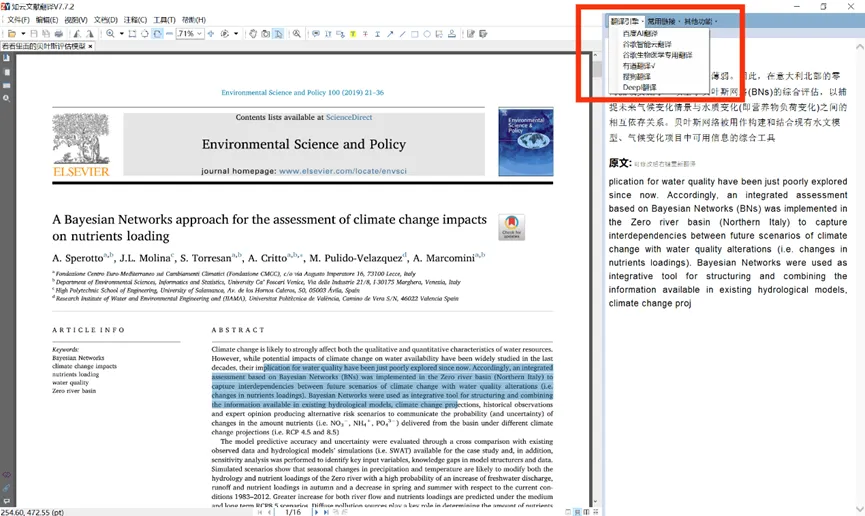The width and height of the screenshot is (865, 516).
Task: Close the open document tab with x
Action: pyautogui.click(x=90, y=46)
